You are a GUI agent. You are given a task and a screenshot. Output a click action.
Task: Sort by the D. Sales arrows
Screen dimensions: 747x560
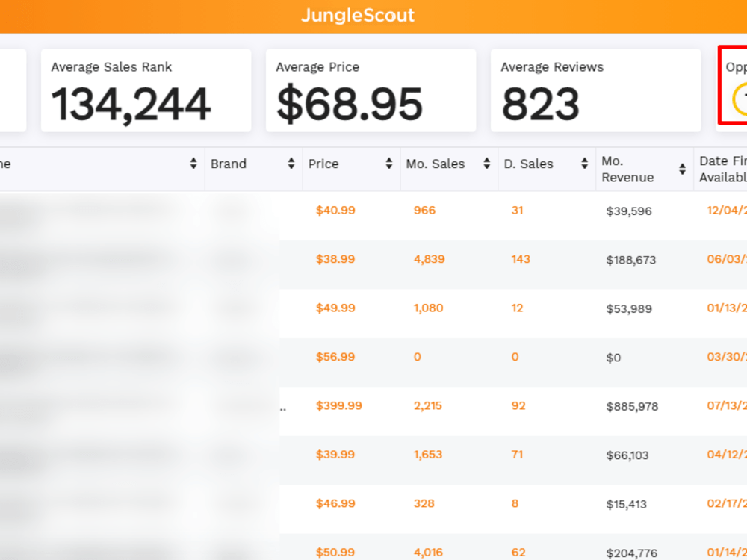pyautogui.click(x=585, y=164)
